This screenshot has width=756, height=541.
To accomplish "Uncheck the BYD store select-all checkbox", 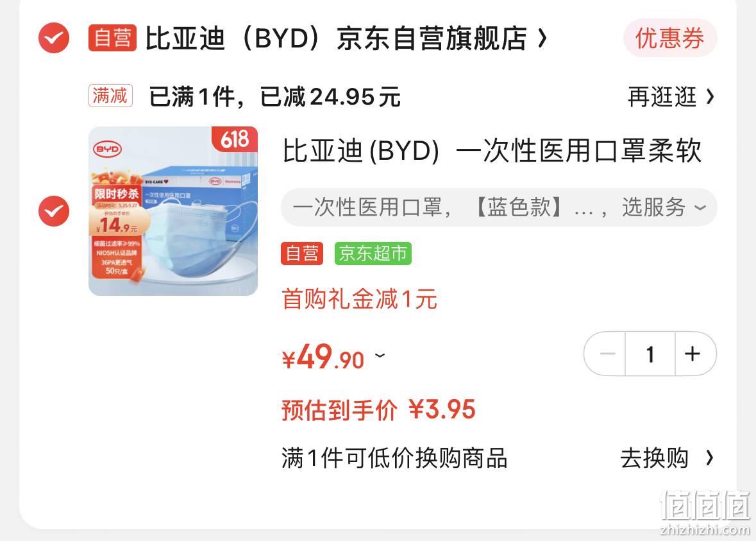I will (53, 38).
